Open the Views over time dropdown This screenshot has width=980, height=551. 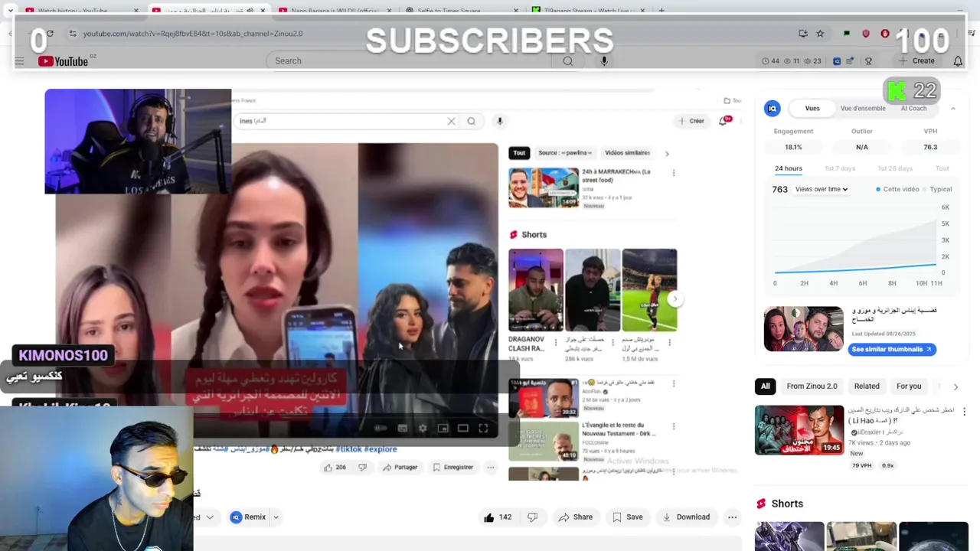[822, 189]
